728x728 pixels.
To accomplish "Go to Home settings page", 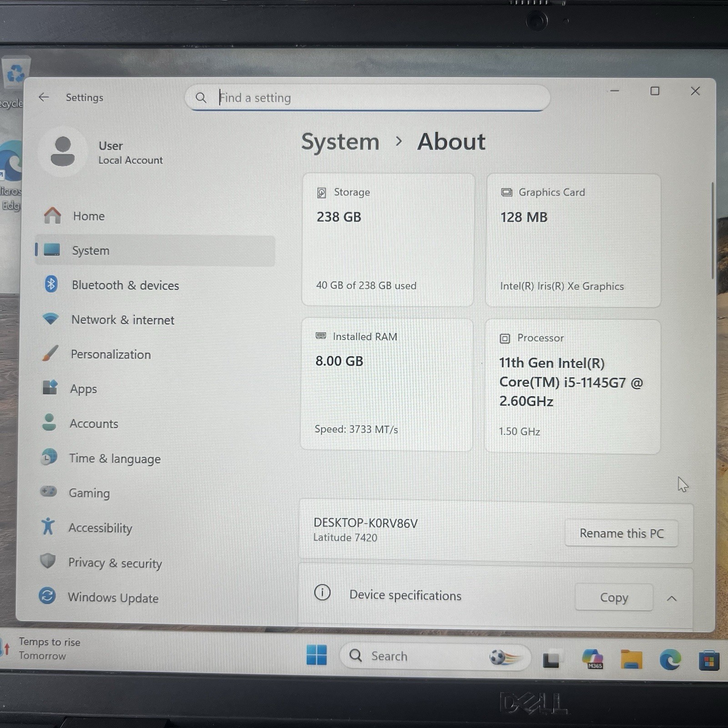I will pos(155,216).
